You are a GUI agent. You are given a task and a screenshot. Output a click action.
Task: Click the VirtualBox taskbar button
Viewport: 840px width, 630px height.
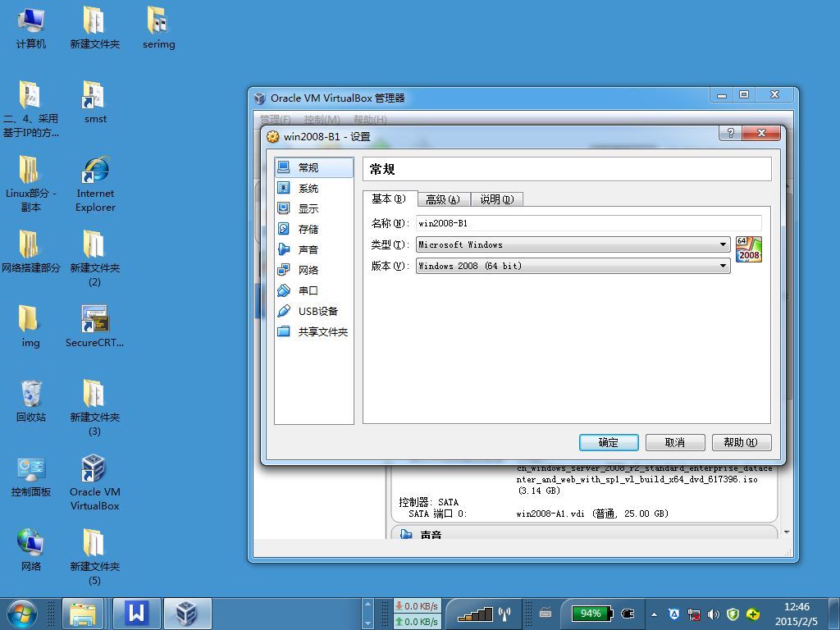click(x=187, y=613)
